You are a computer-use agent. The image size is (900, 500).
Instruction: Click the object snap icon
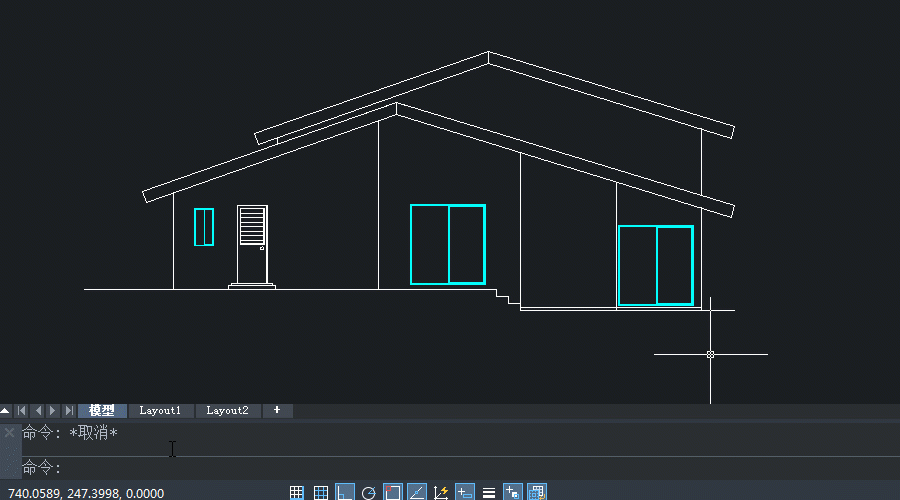[393, 492]
